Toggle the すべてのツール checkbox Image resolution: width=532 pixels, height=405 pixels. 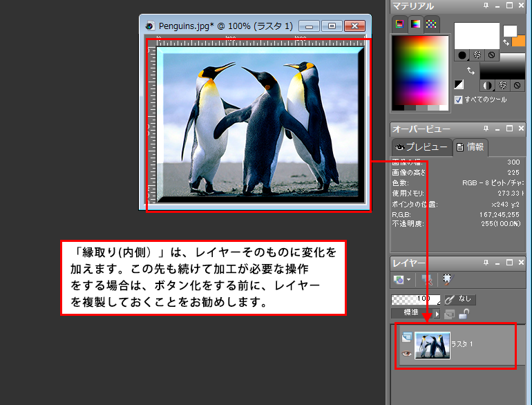pyautogui.click(x=458, y=100)
